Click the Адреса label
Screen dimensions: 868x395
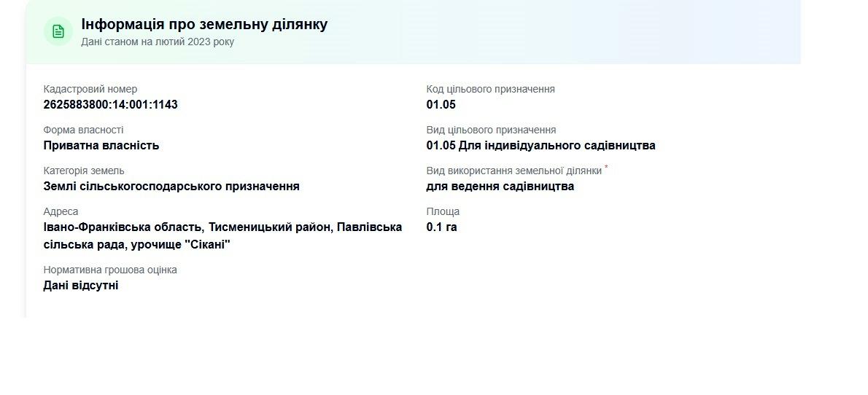tap(61, 212)
